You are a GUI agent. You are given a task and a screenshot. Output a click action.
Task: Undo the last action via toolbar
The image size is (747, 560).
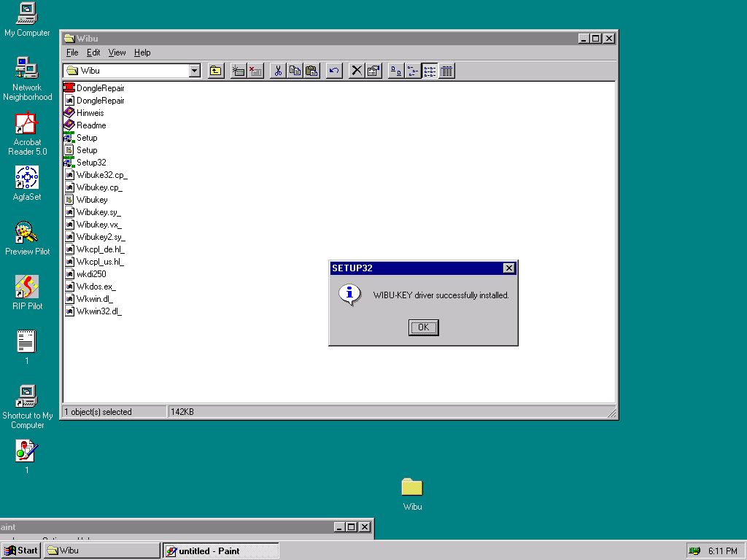[334, 71]
